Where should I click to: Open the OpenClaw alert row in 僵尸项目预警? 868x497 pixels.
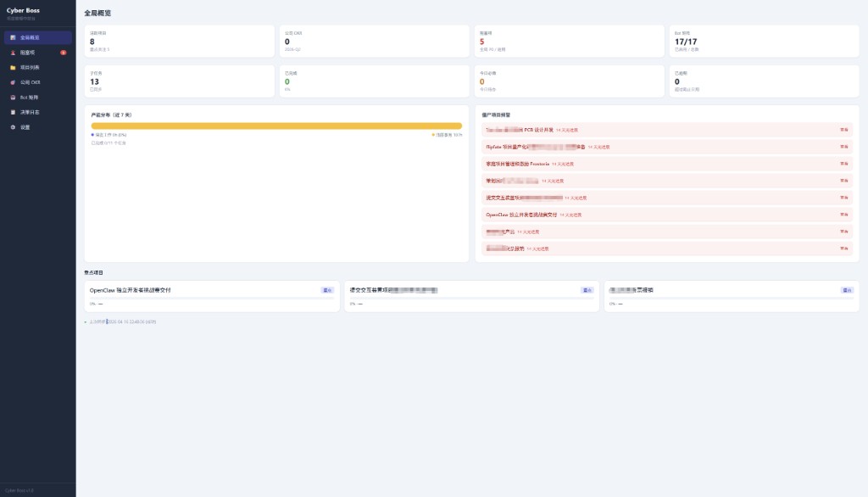[666, 215]
